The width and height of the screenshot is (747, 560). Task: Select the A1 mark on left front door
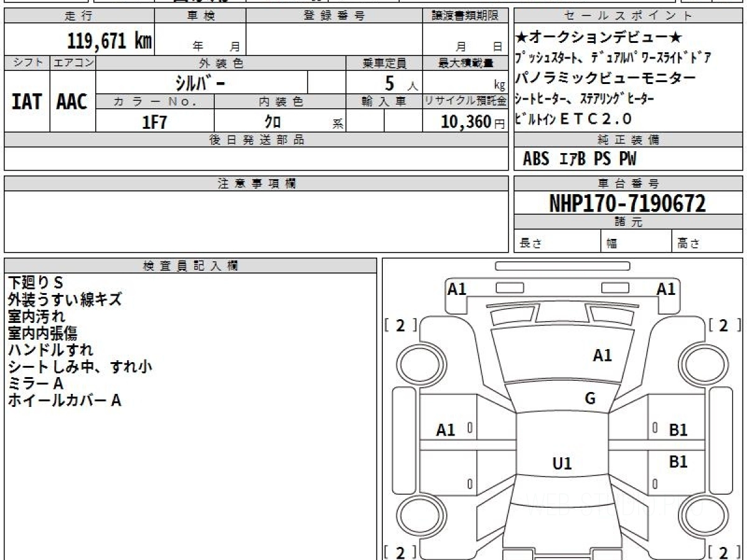pyautogui.click(x=446, y=430)
